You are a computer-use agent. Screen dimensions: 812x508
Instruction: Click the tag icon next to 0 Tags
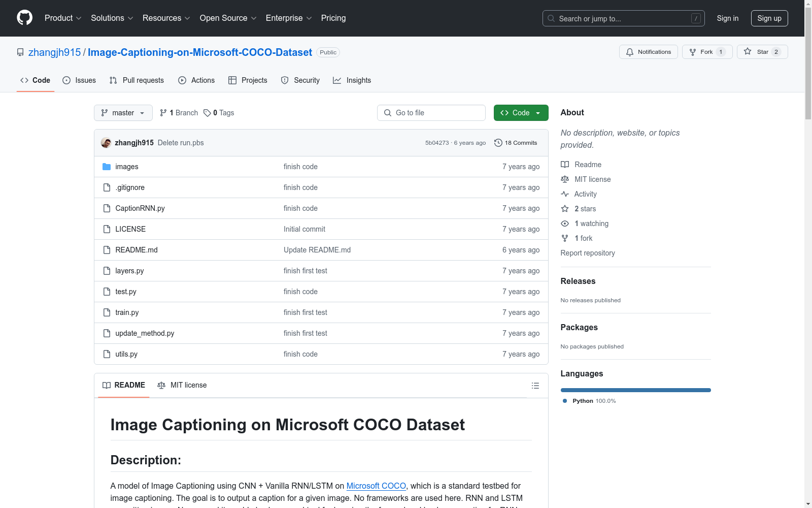coord(207,113)
